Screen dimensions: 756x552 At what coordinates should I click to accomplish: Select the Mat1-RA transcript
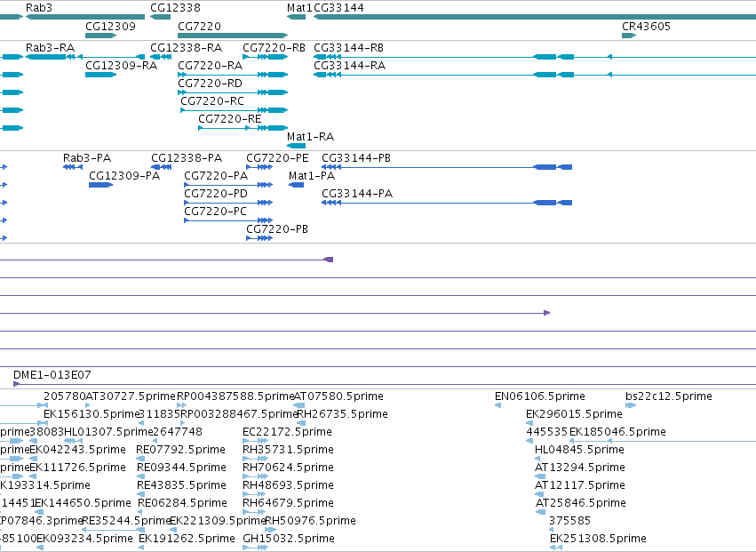tap(296, 146)
